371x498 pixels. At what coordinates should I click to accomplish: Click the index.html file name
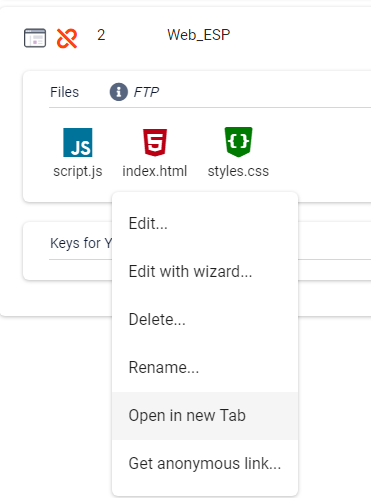(155, 171)
